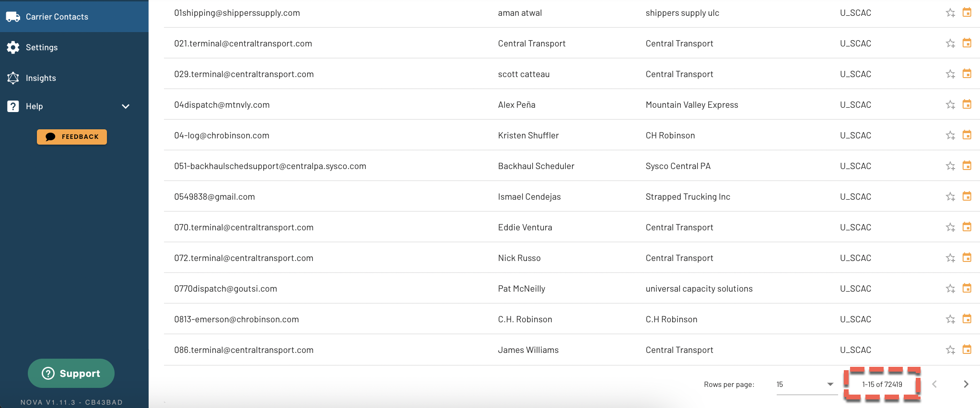Open calendar for Eddie Ventura row

pos(967,227)
